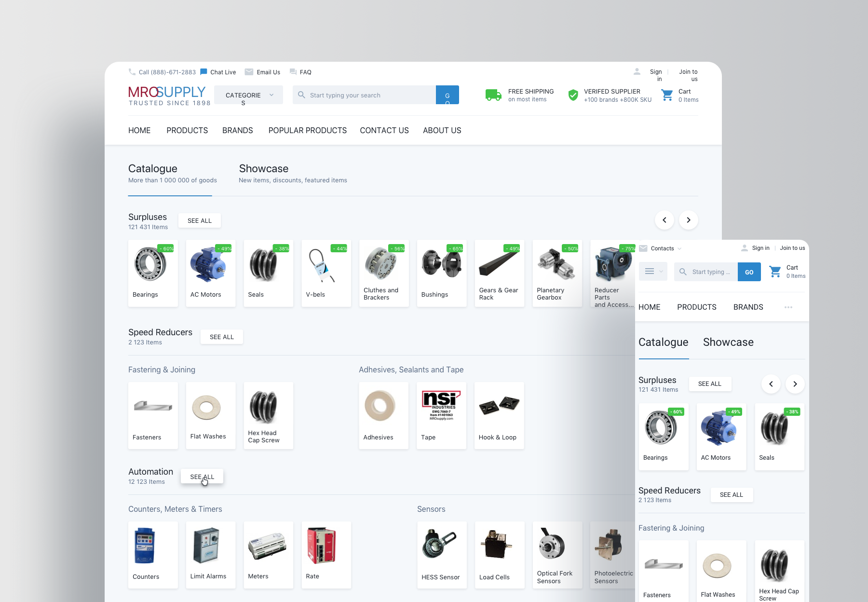Show previous Surpluses items with left arrow in main window

tap(665, 220)
